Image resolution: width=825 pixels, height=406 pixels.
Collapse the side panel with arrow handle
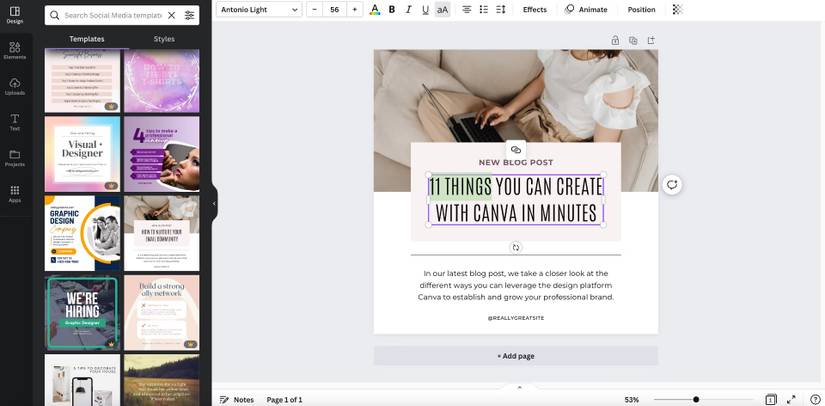(x=214, y=204)
